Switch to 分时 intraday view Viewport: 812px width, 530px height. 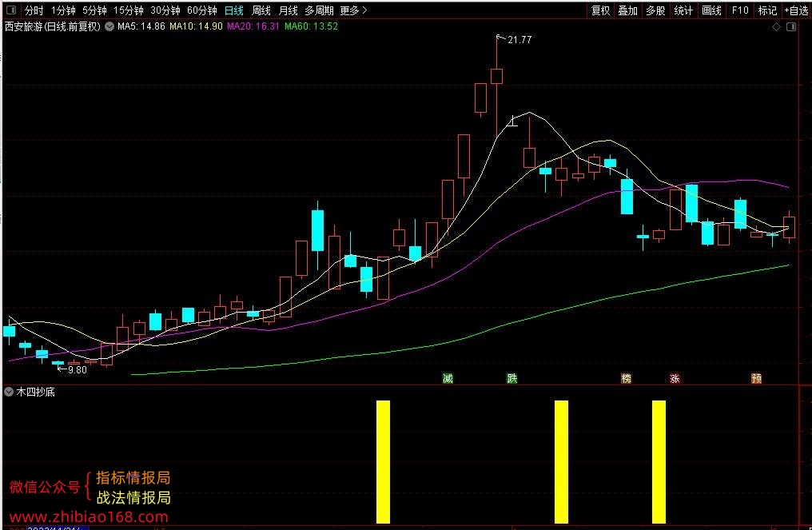(34, 10)
